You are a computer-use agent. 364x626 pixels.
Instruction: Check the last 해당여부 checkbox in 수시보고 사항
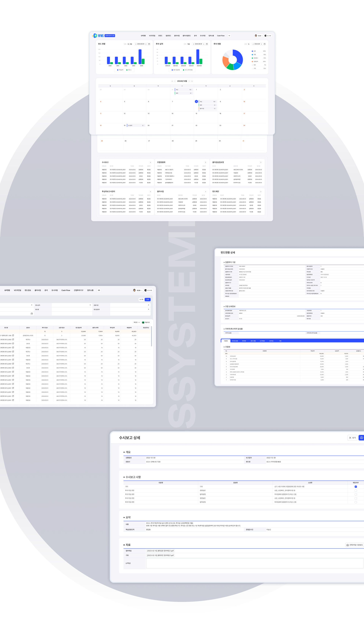tap(355, 502)
